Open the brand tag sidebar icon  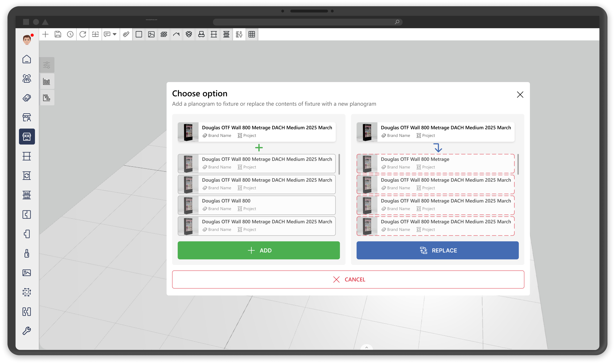27,98
